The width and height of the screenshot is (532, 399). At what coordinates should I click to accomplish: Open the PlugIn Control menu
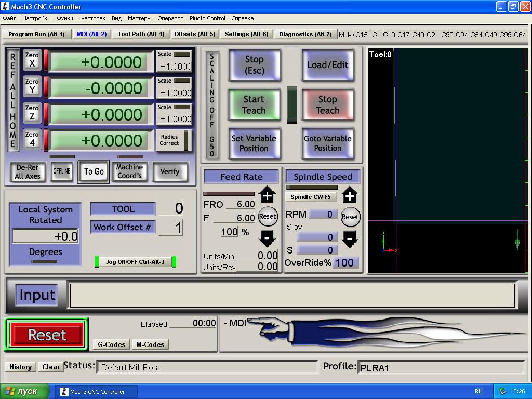[207, 18]
